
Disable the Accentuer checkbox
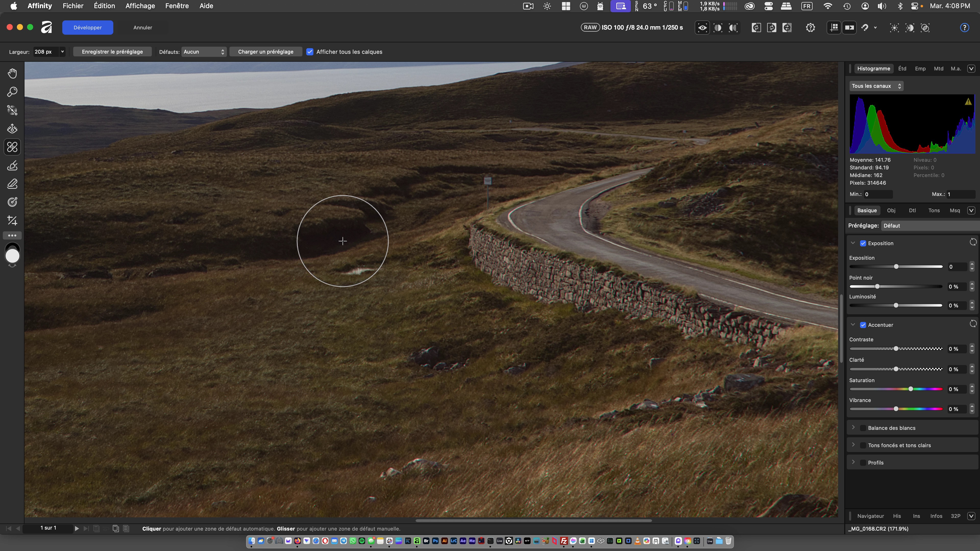tap(863, 325)
